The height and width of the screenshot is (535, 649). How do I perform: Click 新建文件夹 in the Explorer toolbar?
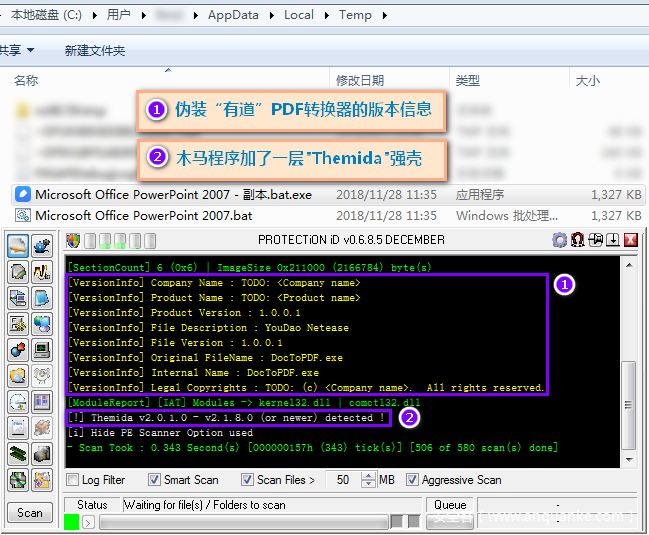95,50
